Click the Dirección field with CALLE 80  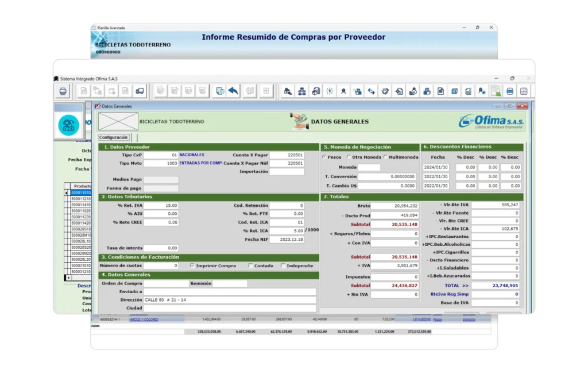[x=230, y=300]
